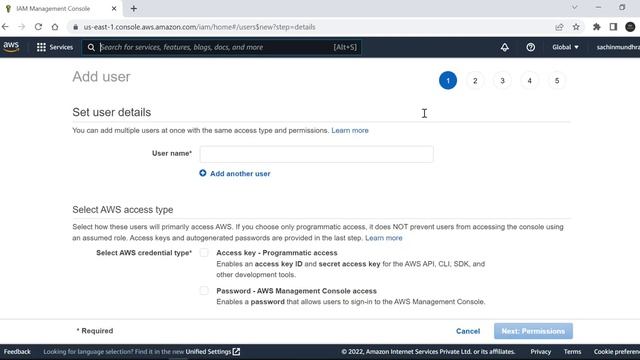Click the Services menu label

point(61,47)
